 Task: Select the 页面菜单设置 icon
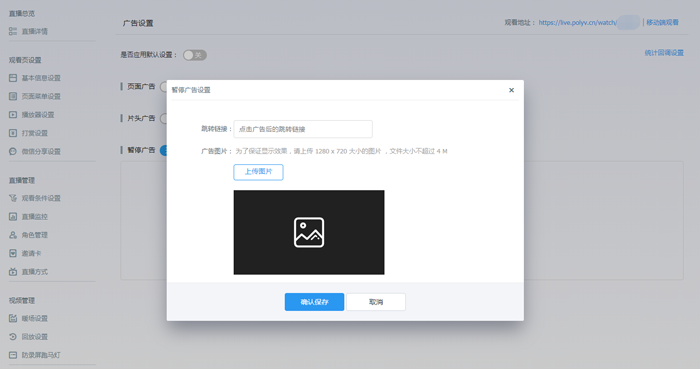(13, 96)
